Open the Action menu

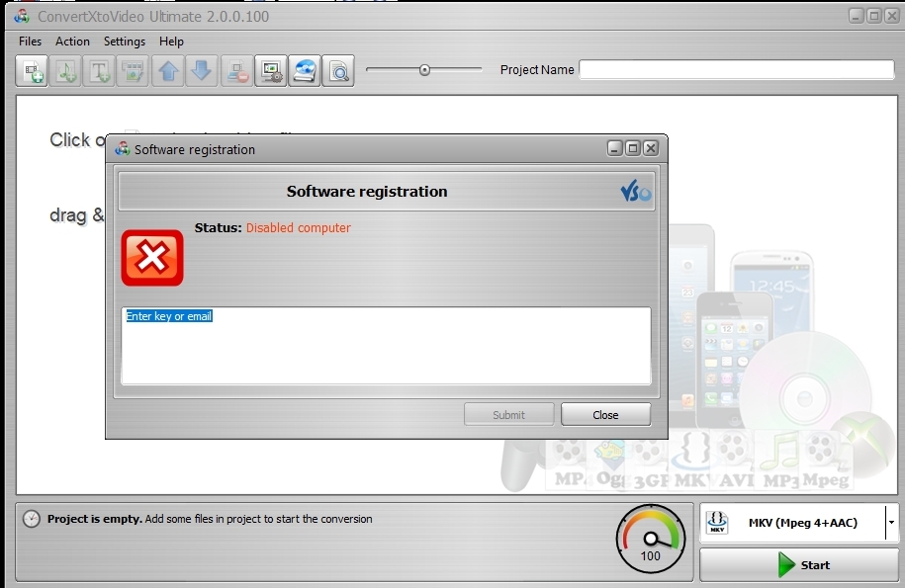pyautogui.click(x=73, y=42)
